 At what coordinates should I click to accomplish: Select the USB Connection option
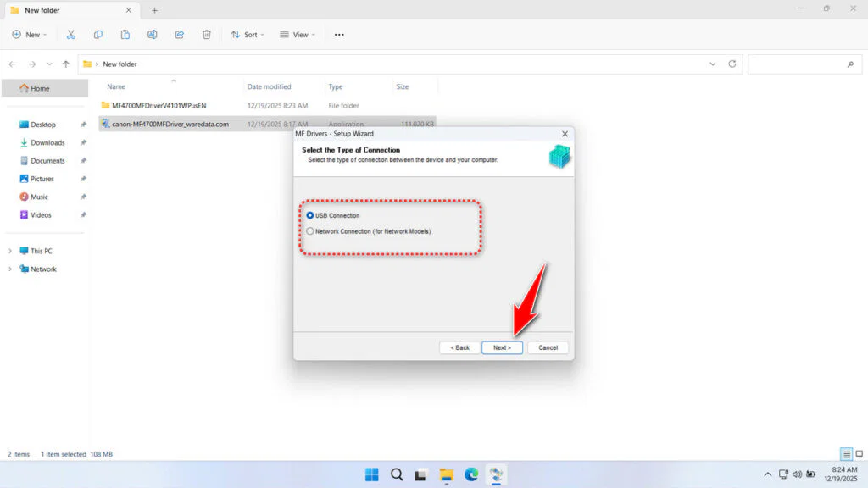click(x=310, y=215)
